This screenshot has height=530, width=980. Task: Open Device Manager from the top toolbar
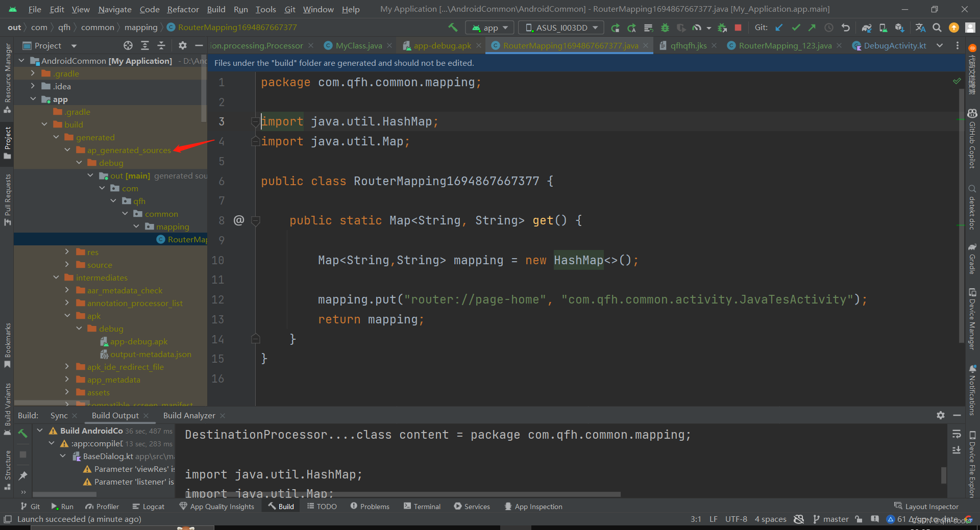(x=883, y=28)
